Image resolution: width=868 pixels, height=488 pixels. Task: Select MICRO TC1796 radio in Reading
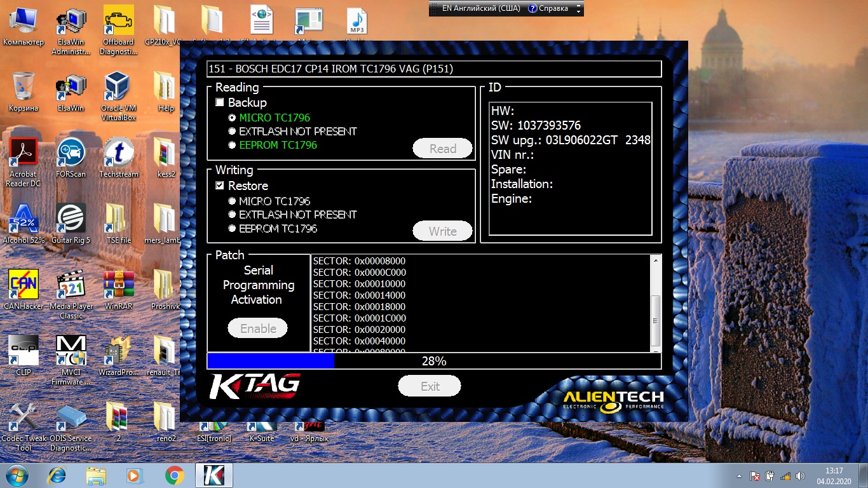[233, 118]
